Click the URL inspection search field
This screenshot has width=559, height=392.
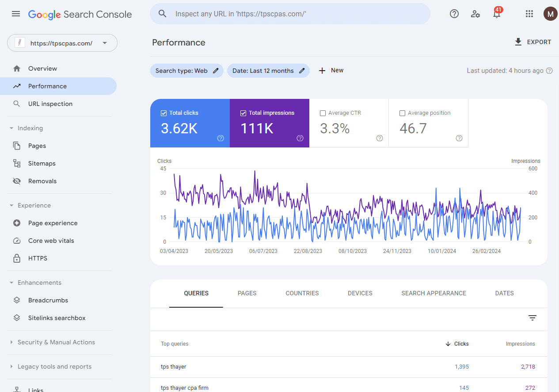pyautogui.click(x=290, y=14)
